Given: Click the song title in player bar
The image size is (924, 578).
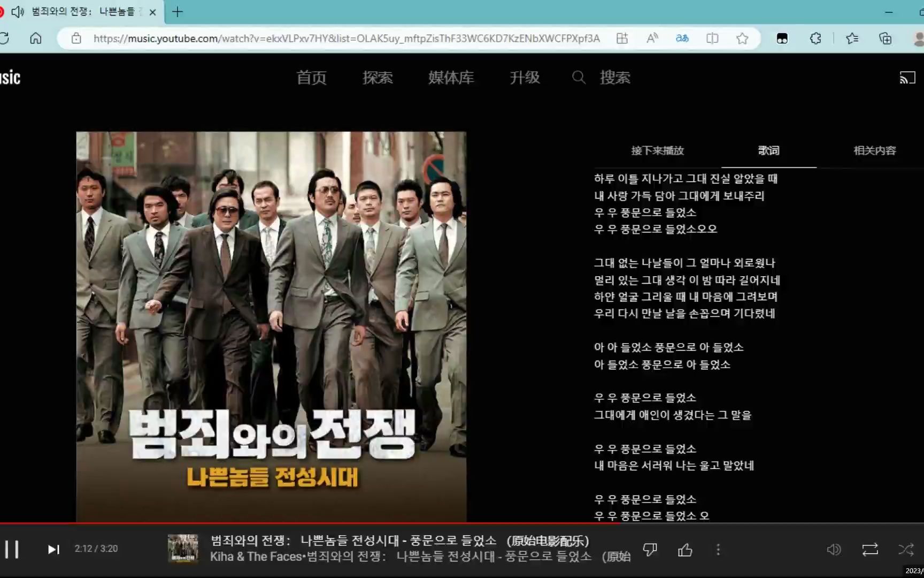Looking at the screenshot, I should 400,541.
